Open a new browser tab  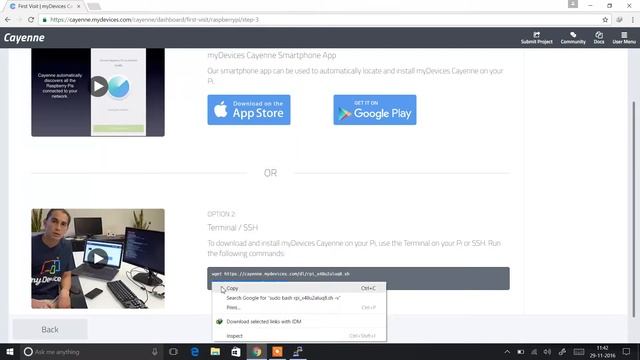(94, 6)
